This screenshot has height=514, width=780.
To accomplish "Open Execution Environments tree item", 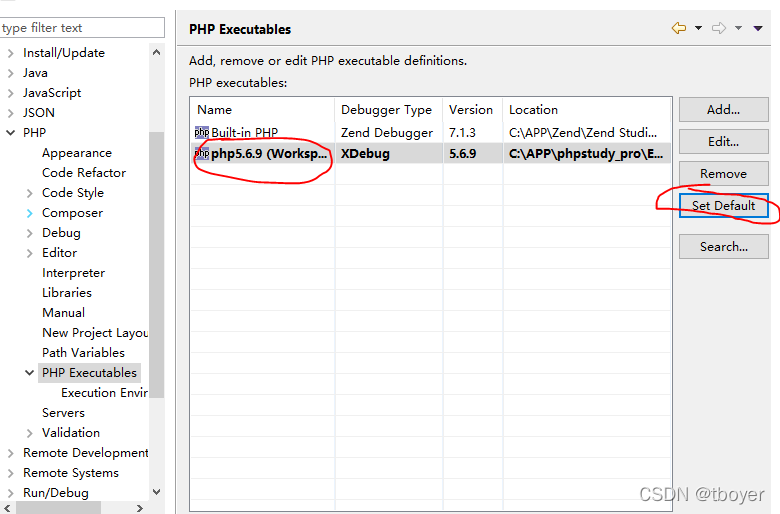I will pyautogui.click(x=104, y=393).
